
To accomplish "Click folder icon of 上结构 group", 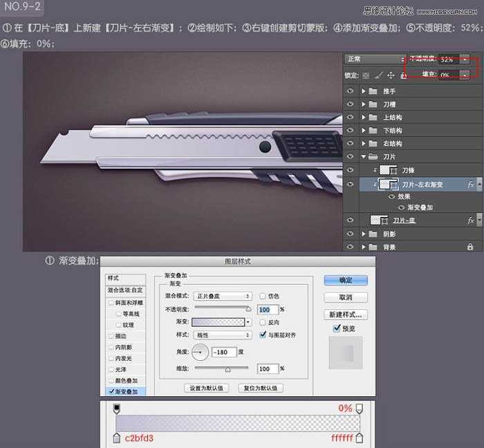I will [x=373, y=118].
